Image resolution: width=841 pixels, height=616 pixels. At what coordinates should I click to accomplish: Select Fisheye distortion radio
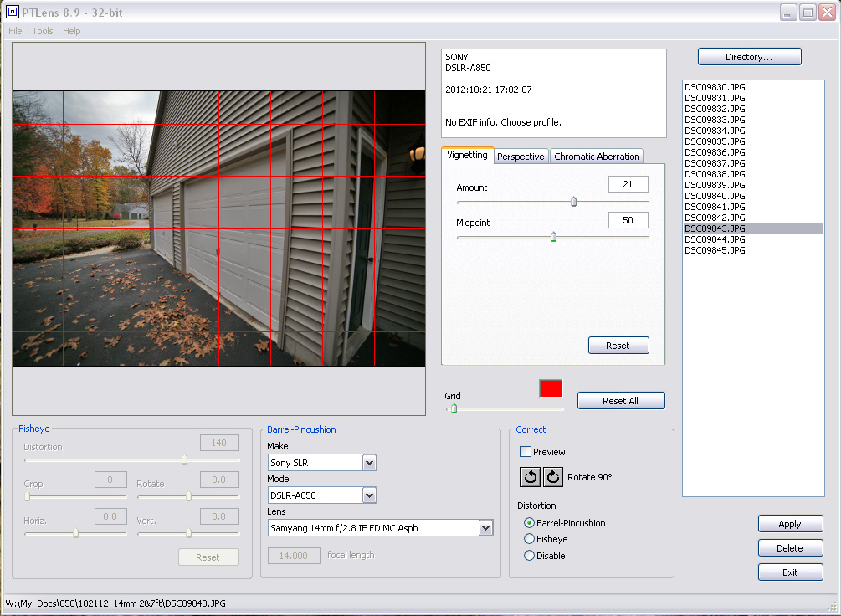point(529,539)
